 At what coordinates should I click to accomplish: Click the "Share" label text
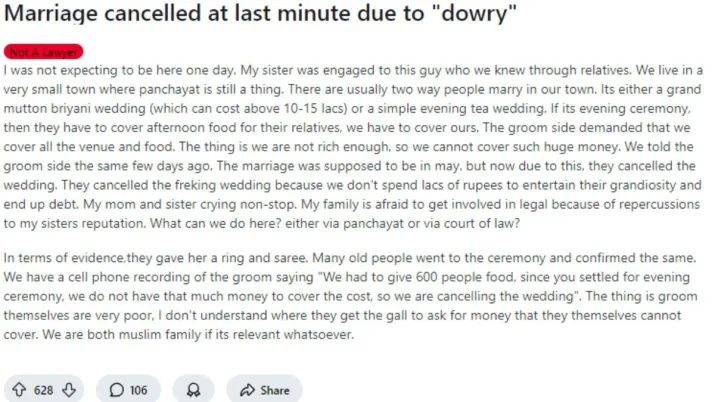pos(275,390)
